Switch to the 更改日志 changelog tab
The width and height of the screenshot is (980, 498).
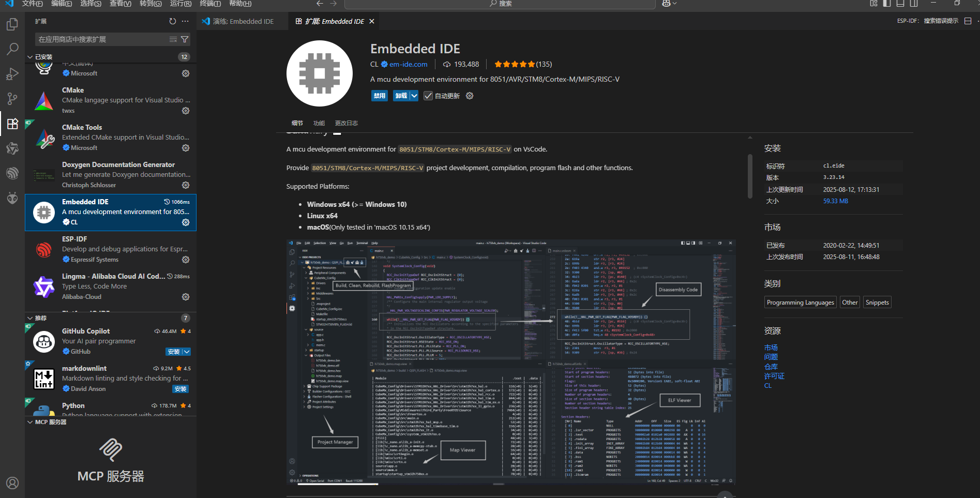tap(346, 123)
